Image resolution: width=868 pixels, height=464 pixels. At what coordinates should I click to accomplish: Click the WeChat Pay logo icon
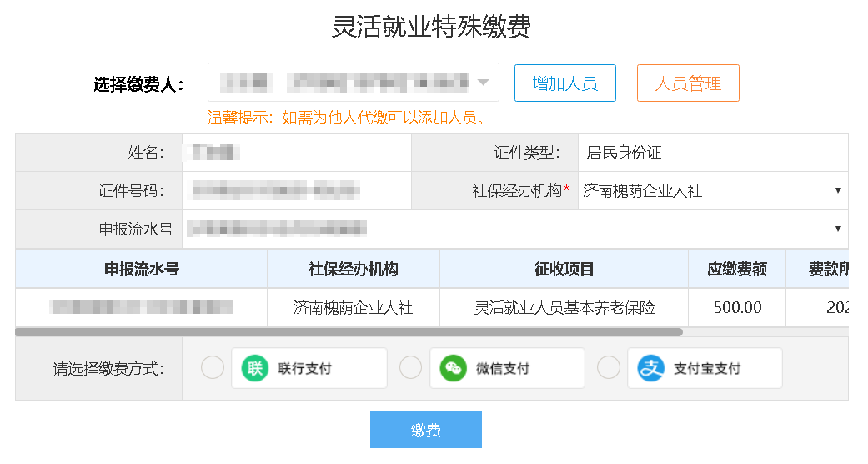453,368
